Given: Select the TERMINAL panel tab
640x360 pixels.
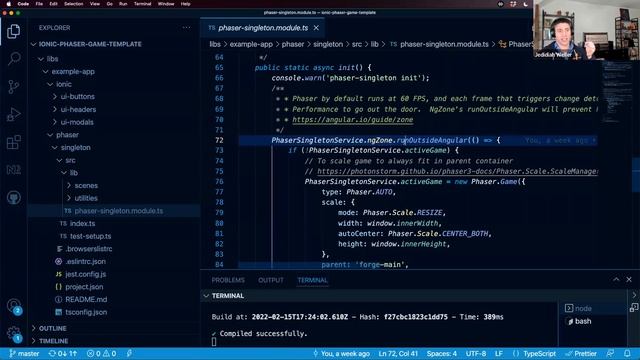Looking at the screenshot, I should point(312,280).
